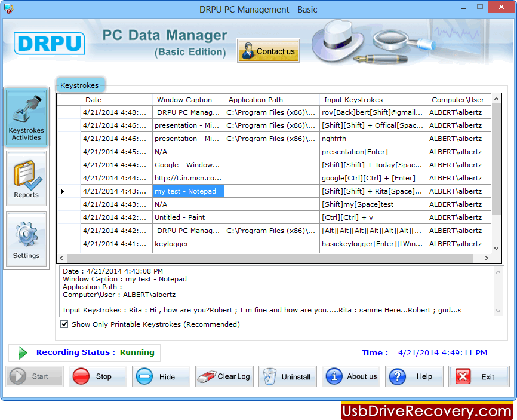Select the Keystrokes tab
The height and width of the screenshot is (420, 517).
pyautogui.click(x=79, y=85)
